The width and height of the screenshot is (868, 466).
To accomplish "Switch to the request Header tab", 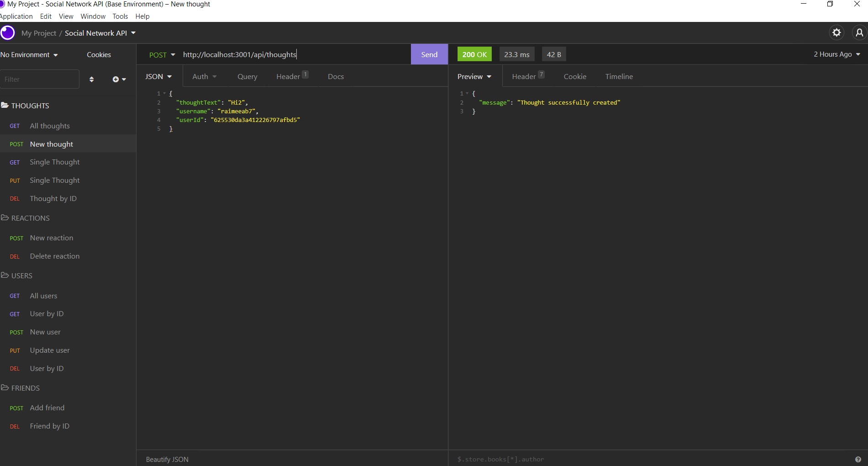I will (292, 76).
